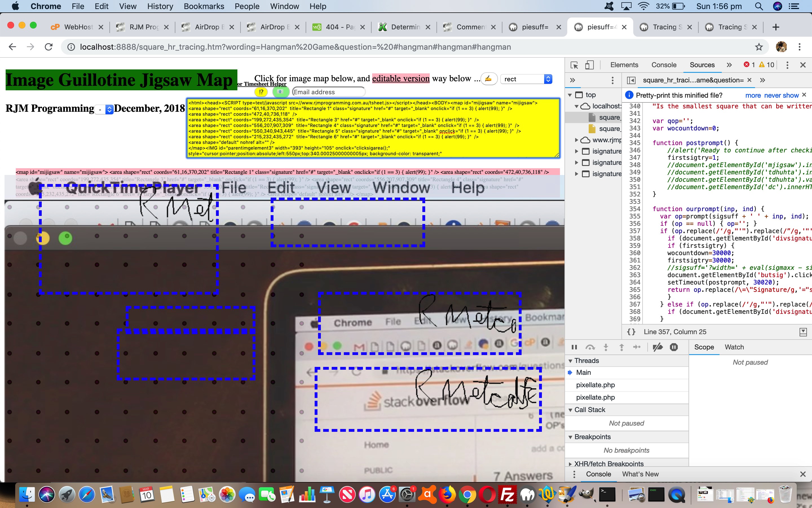This screenshot has height=508, width=812.
Task: Open the rect shape dropdown
Action: tap(526, 79)
